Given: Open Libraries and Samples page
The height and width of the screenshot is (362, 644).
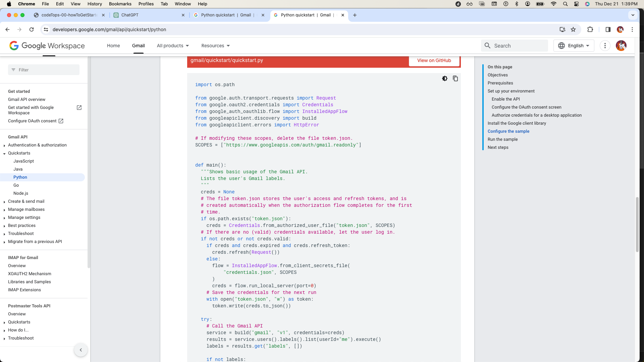Looking at the screenshot, I should [30, 282].
